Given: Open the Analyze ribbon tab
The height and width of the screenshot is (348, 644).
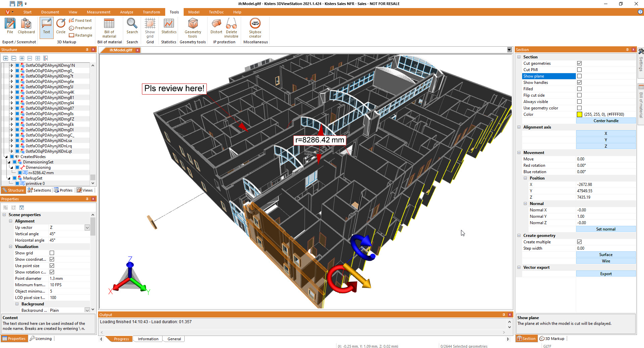Looking at the screenshot, I should pyautogui.click(x=127, y=12).
